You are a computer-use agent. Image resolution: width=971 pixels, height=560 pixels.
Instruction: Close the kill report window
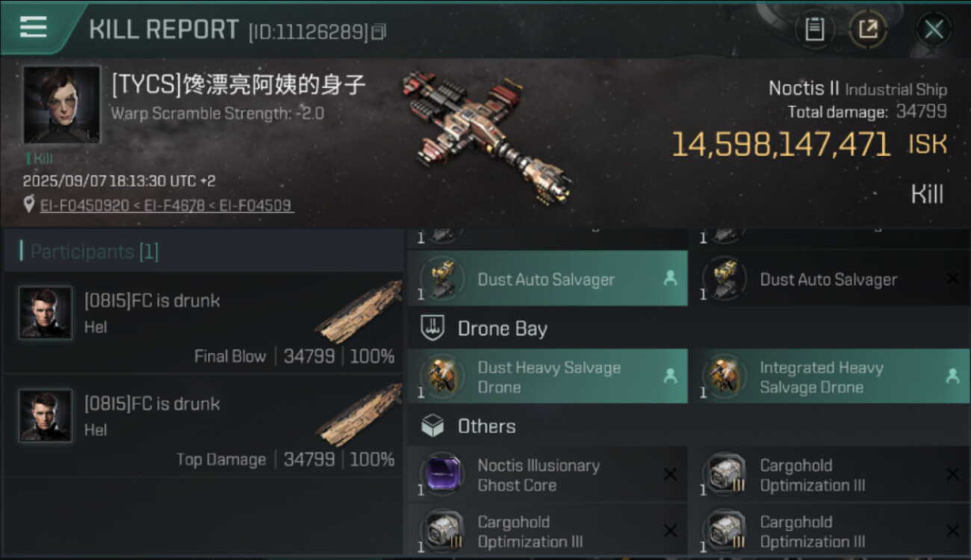pyautogui.click(x=934, y=29)
